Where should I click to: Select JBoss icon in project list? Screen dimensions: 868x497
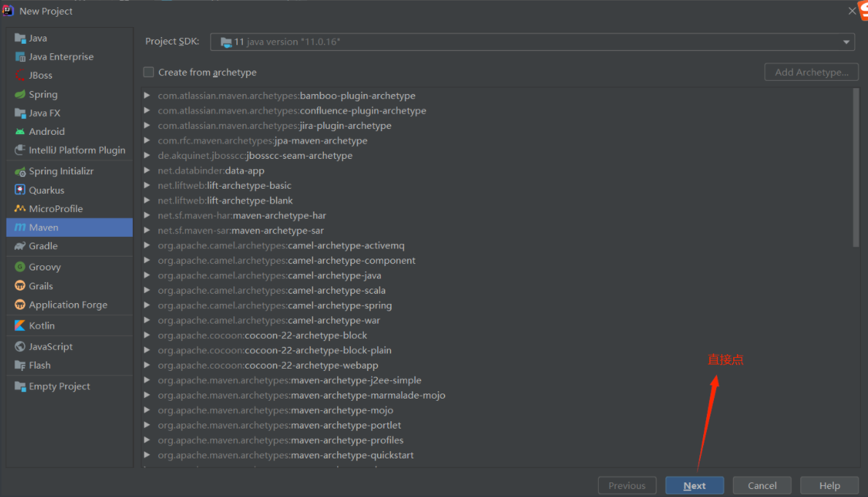[20, 76]
